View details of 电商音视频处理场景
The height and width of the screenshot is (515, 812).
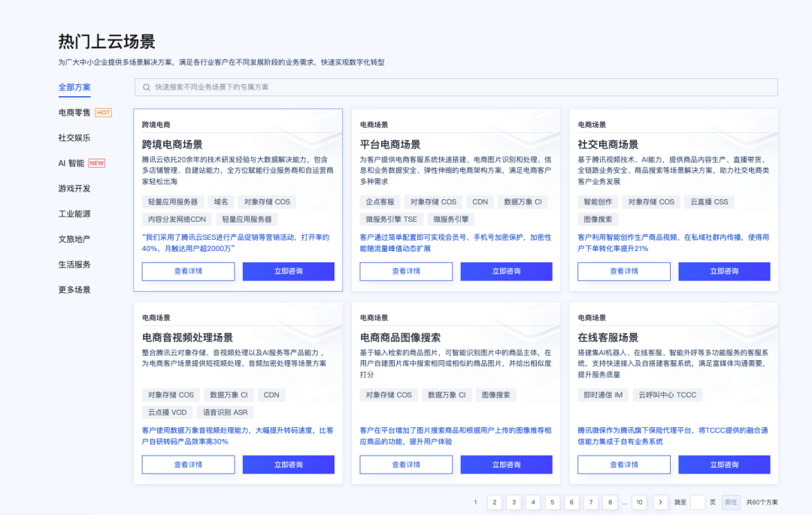[188, 465]
